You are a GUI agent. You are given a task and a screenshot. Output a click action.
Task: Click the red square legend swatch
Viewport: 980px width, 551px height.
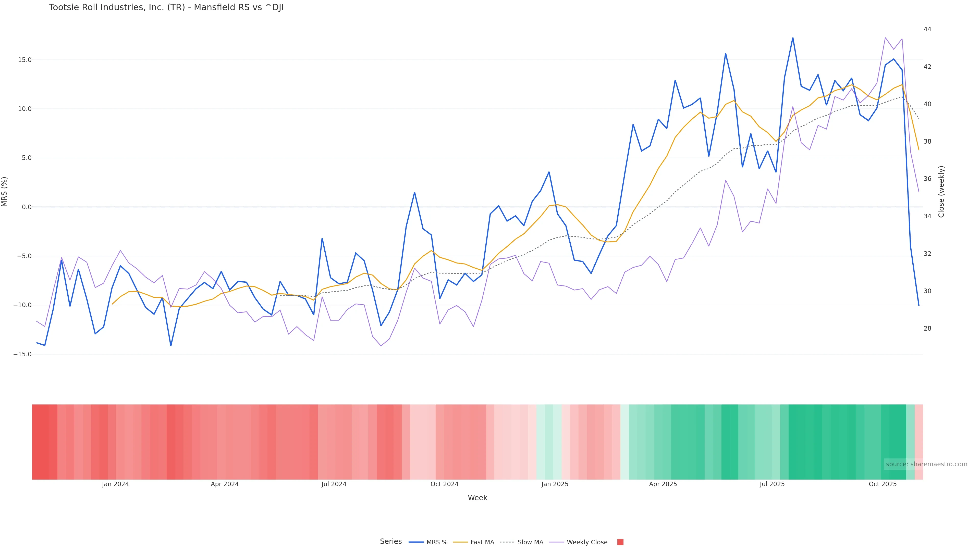point(620,542)
